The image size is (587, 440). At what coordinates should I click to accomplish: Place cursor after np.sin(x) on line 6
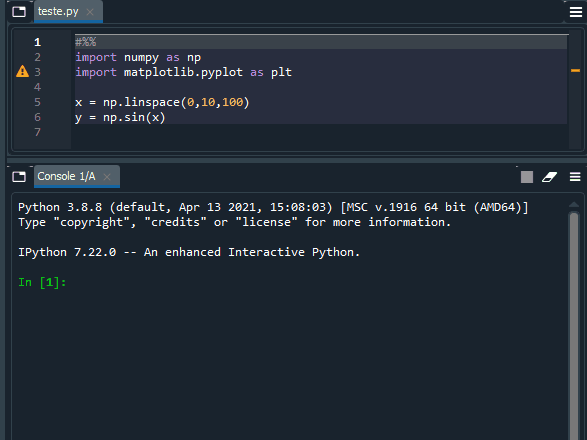coord(165,118)
